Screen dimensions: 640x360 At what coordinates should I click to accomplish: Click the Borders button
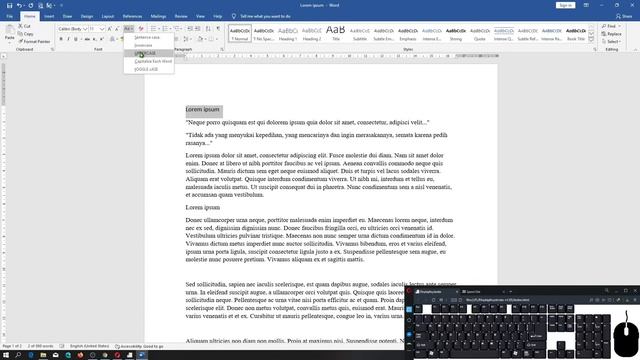click(x=211, y=39)
